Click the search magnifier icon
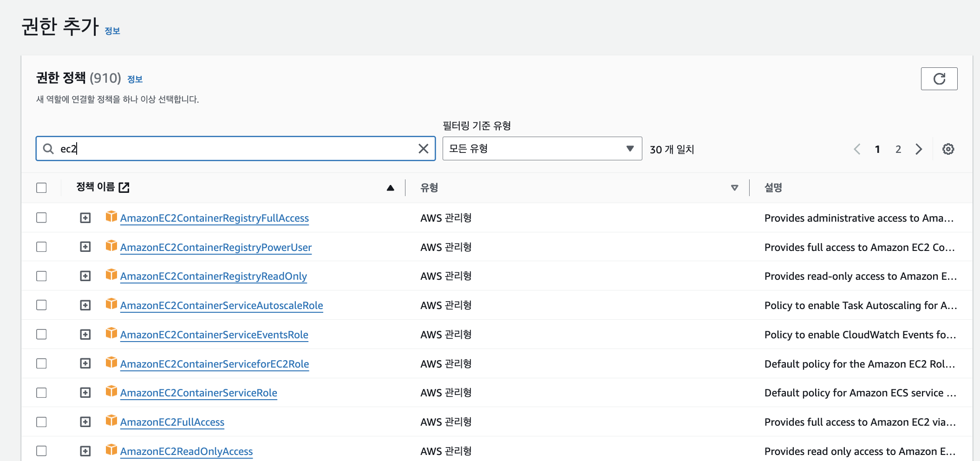This screenshot has width=980, height=461. point(48,149)
